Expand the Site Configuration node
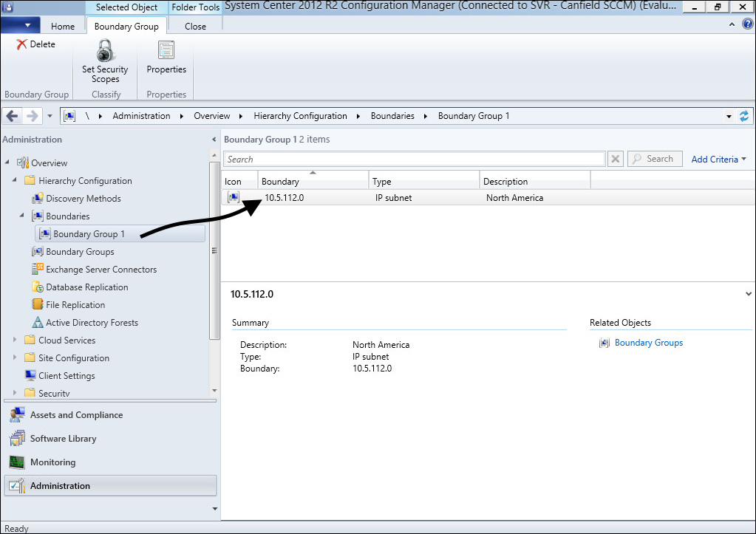 tap(15, 357)
